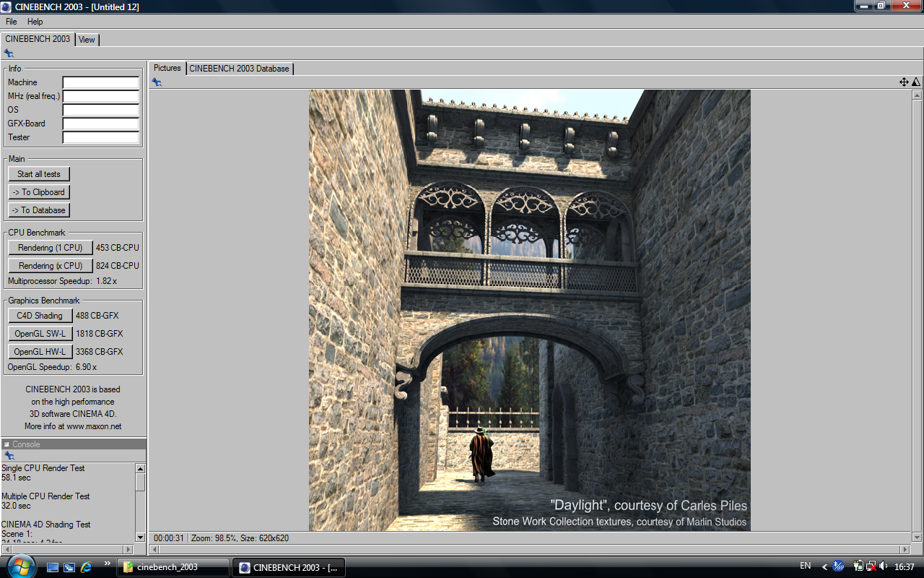Image resolution: width=924 pixels, height=578 pixels.
Task: Click the 3368 CB-GFX result
Action: 100,352
